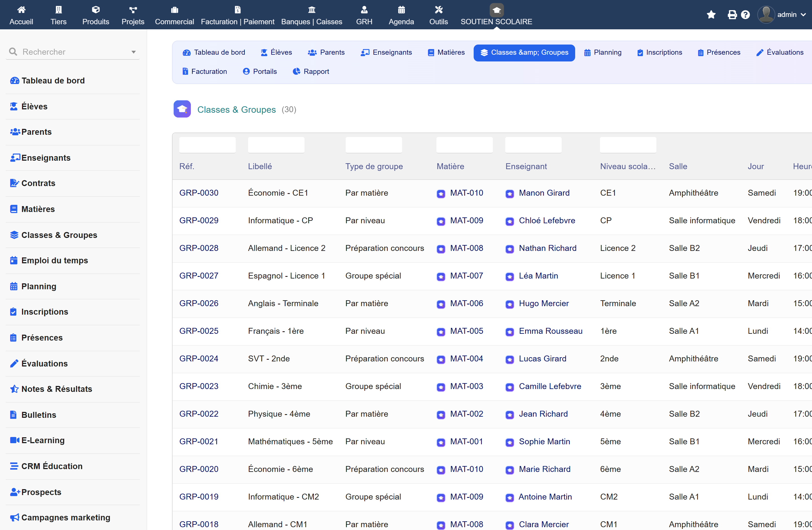Select the Rapport tab

coord(311,71)
